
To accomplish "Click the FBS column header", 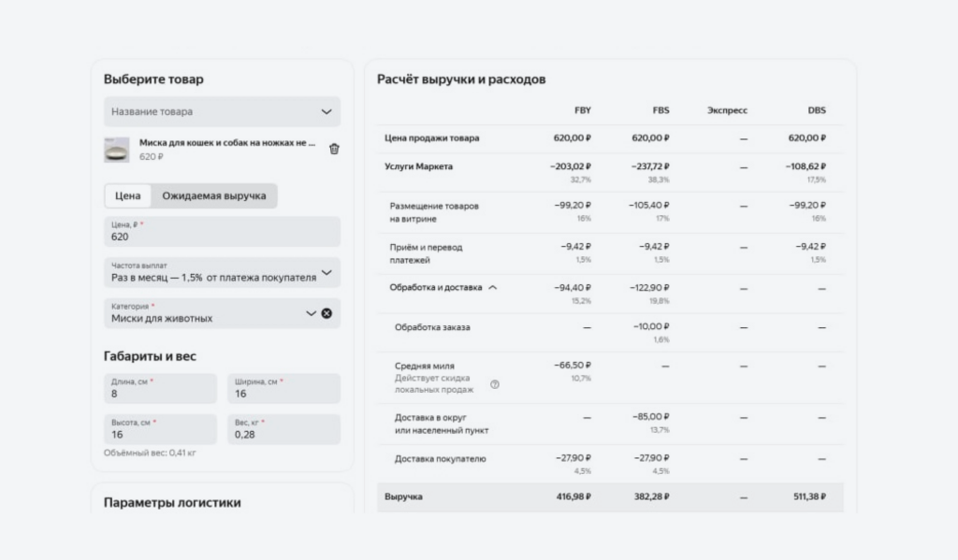I will [x=660, y=110].
